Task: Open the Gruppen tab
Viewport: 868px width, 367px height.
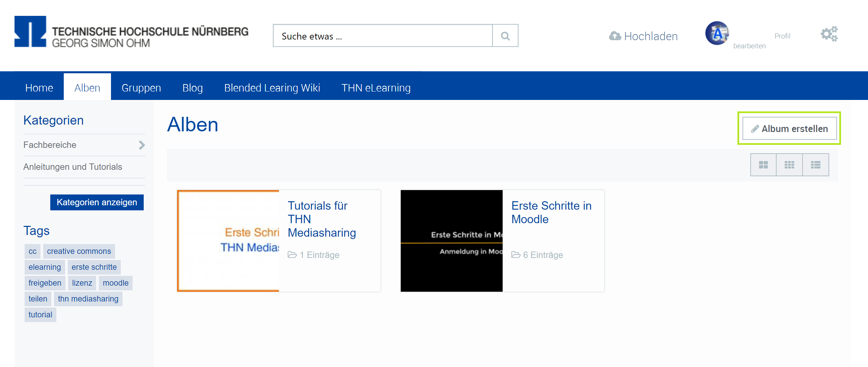Action: coord(141,88)
